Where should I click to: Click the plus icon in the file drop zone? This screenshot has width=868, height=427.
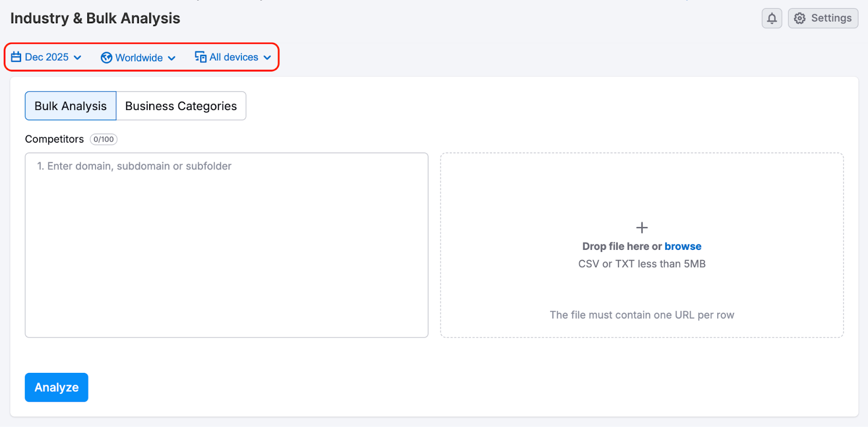tap(641, 228)
